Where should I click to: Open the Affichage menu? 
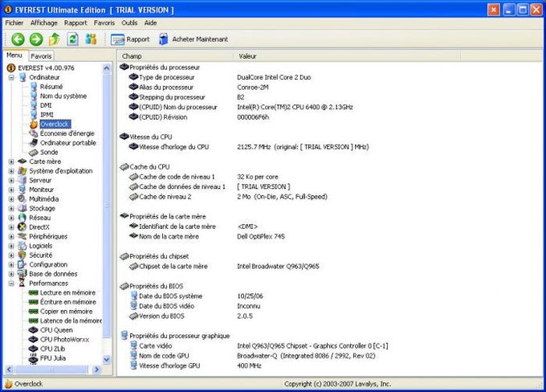coord(44,22)
